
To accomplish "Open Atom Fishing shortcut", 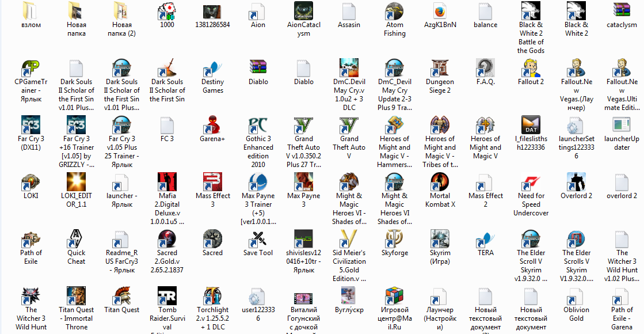I will pos(395,11).
